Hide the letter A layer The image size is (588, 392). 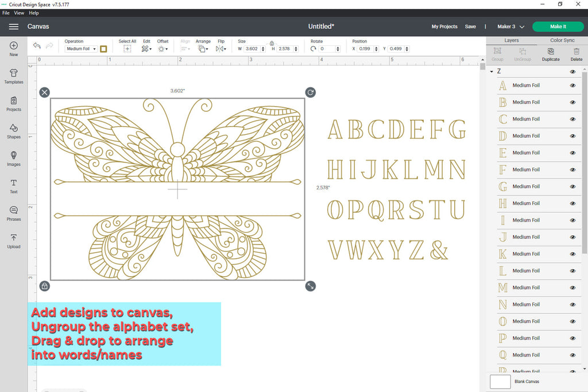click(572, 86)
